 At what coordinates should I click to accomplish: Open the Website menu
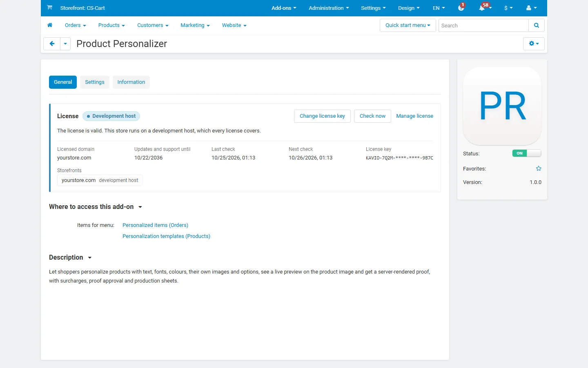(x=234, y=25)
